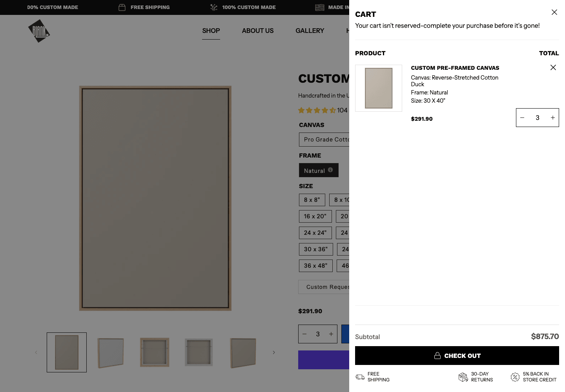Select the third back-of-frame thumbnail

tap(155, 352)
